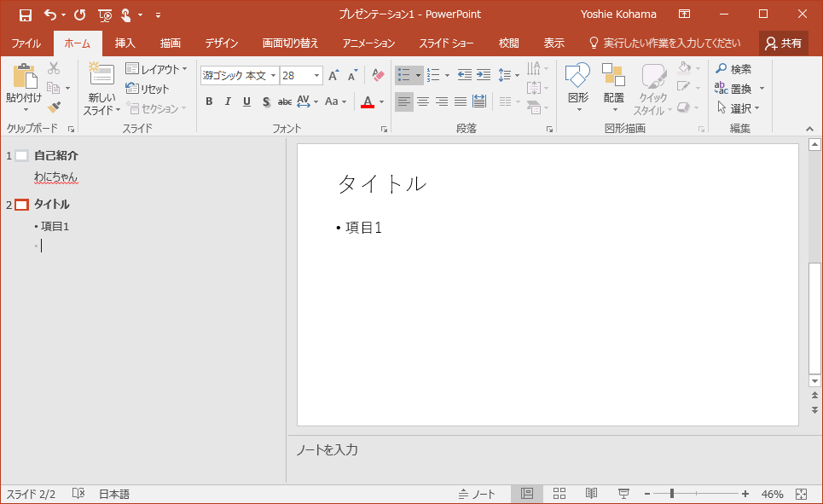Click the Cut scissors icon
This screenshot has width=823, height=504.
point(54,69)
